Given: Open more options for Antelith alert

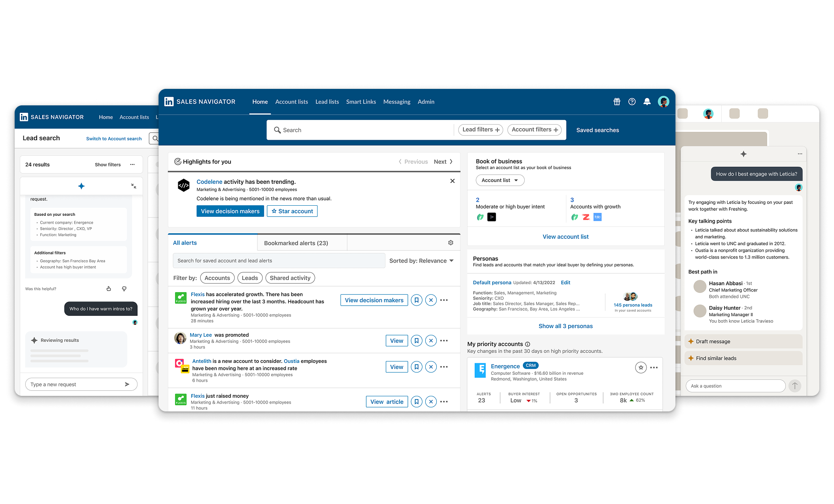Looking at the screenshot, I should 444,367.
